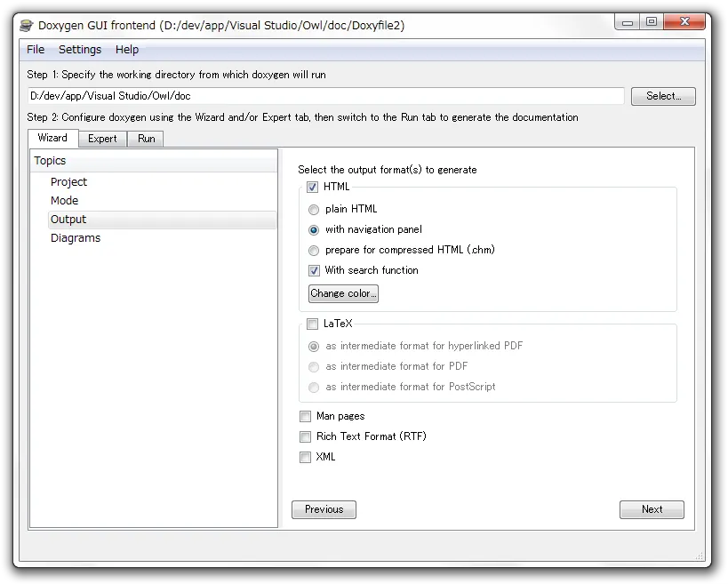
Task: Open the Settings menu
Action: click(x=80, y=50)
